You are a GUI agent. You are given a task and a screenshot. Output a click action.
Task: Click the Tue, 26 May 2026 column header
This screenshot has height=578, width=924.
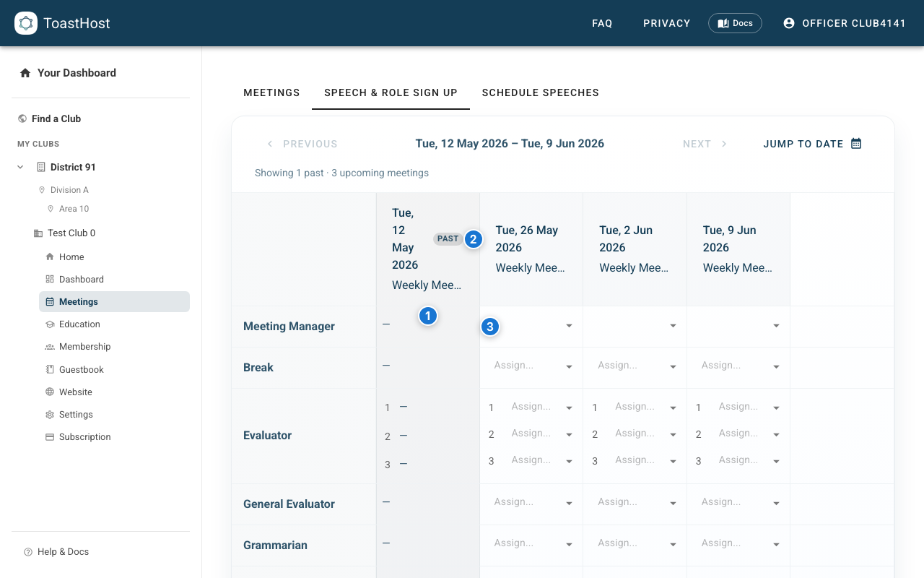click(x=531, y=249)
